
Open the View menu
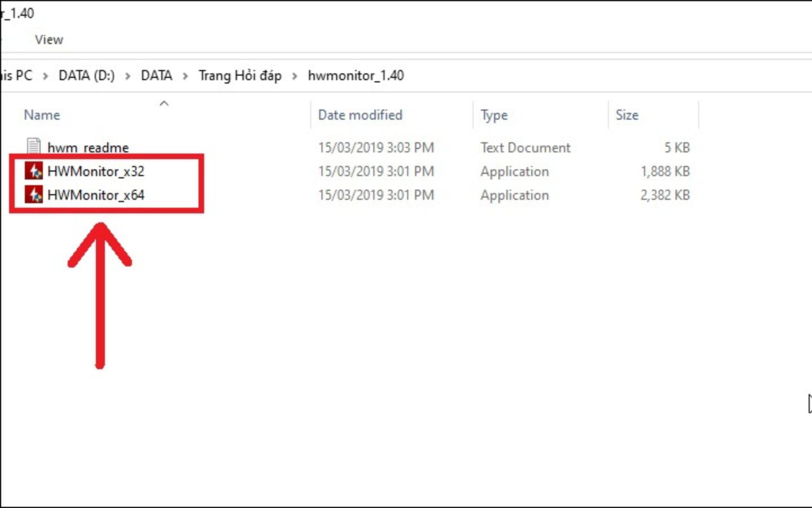tap(48, 39)
